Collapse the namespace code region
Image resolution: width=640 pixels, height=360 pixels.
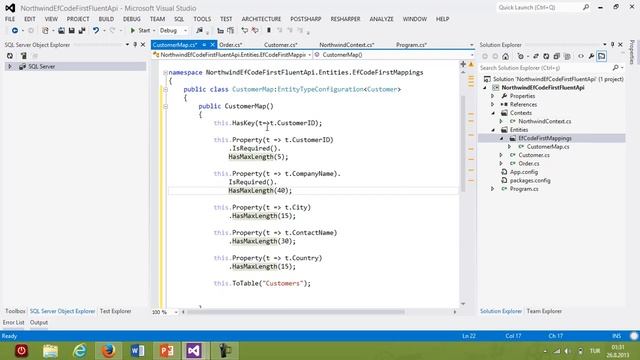(x=165, y=73)
